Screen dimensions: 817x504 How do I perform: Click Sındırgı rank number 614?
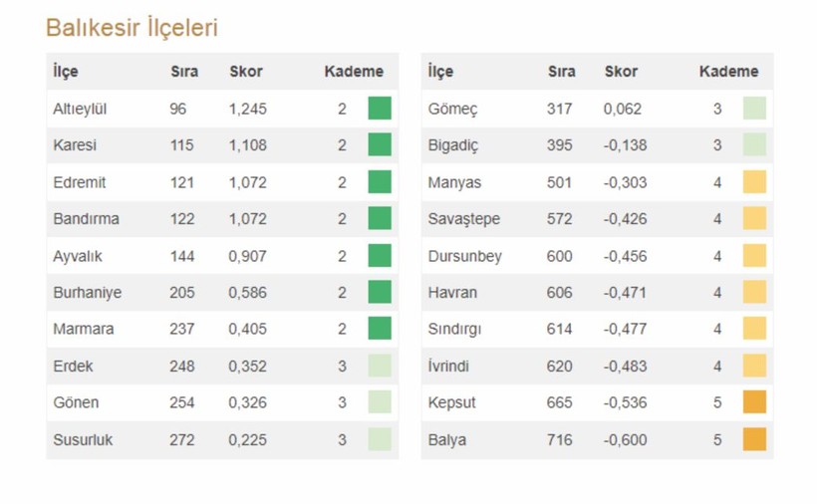point(559,329)
